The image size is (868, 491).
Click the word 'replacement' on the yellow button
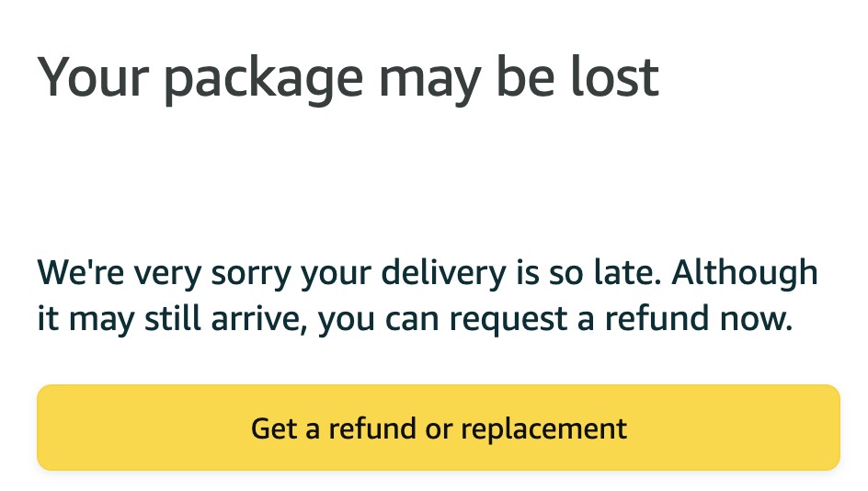coord(543,428)
